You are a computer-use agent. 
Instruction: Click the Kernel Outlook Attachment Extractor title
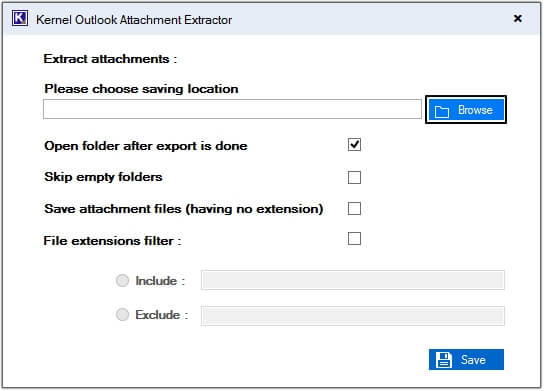pos(134,20)
